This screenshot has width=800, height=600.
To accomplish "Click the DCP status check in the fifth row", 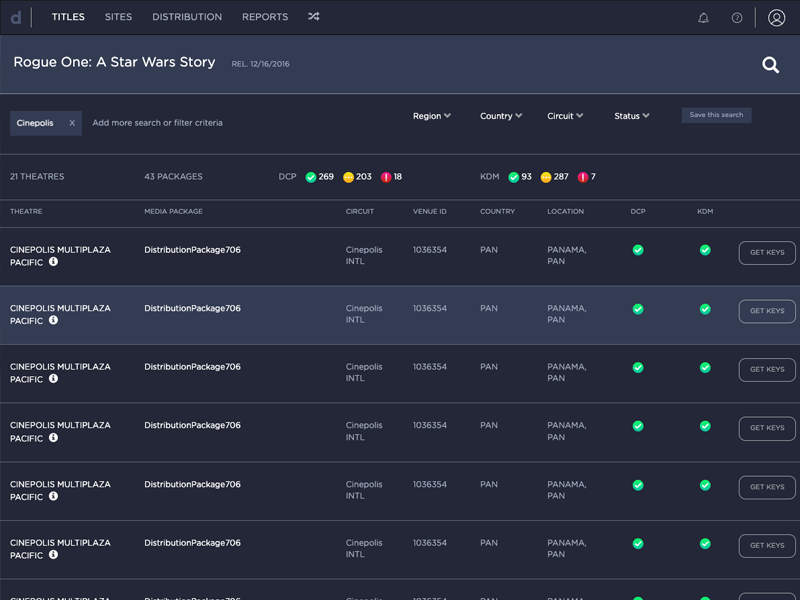I will click(x=638, y=485).
